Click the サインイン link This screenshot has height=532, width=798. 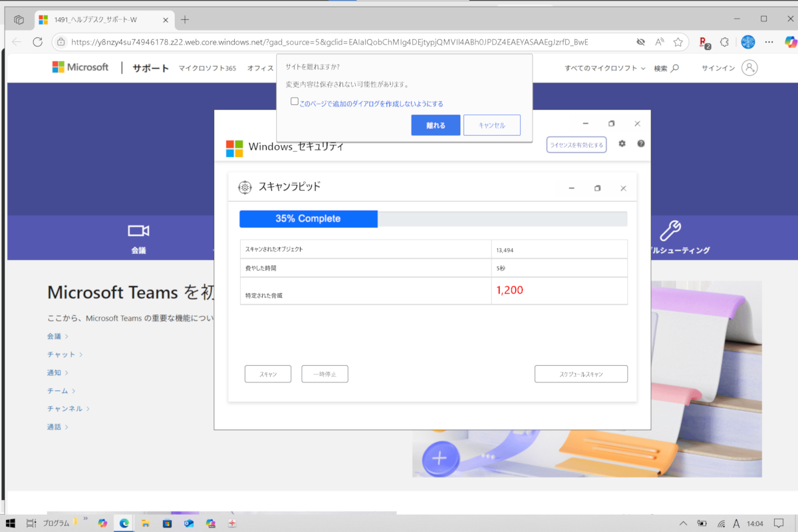718,68
